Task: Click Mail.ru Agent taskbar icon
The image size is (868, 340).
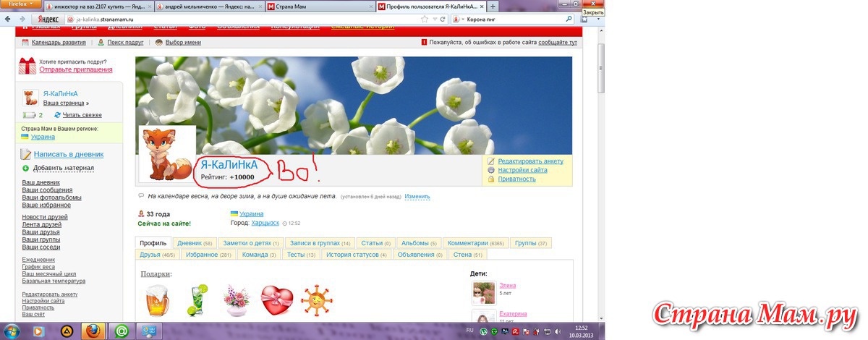Action: (x=121, y=331)
